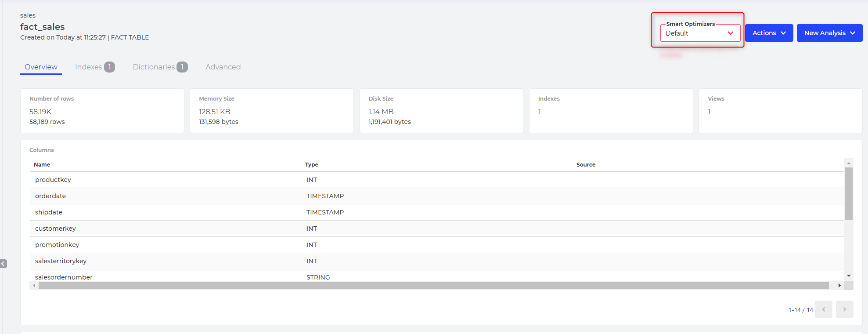Open the Smart Optimizers dropdown

pyautogui.click(x=700, y=33)
